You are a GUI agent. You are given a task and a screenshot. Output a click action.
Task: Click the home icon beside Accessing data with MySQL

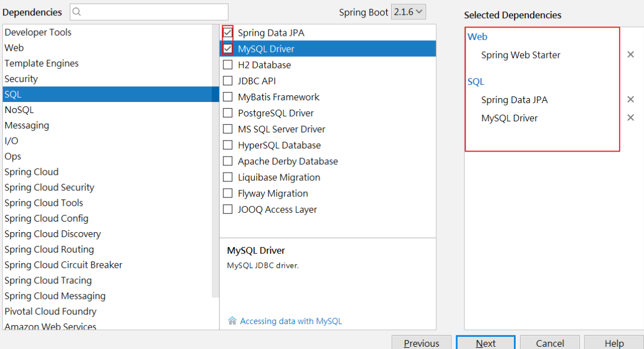pyautogui.click(x=232, y=321)
